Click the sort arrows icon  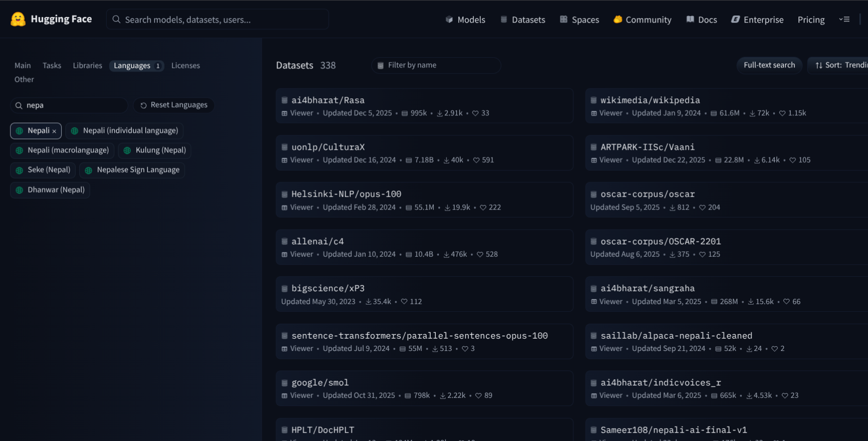coord(819,65)
